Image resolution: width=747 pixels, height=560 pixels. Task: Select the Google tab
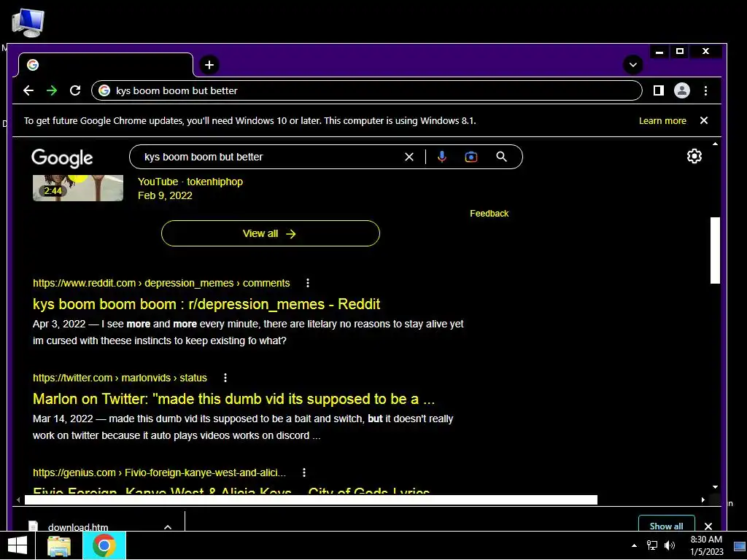click(106, 65)
